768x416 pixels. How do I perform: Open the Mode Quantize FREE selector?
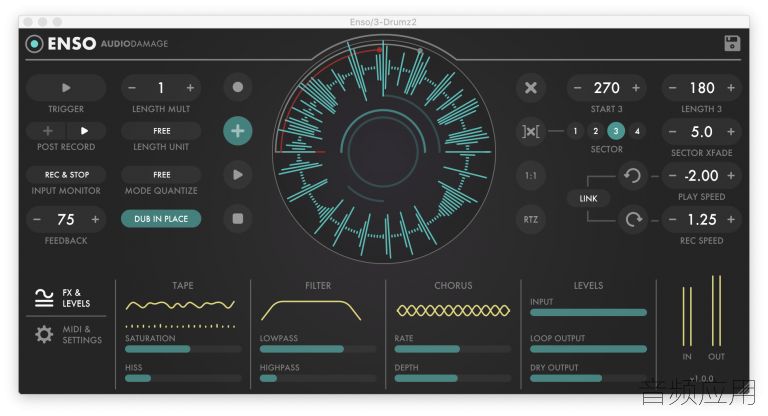161,174
